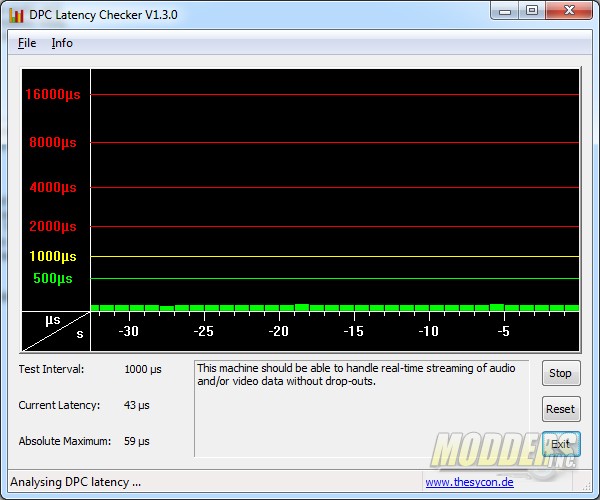Click the 59 µs absolute maximum value
Screen dimensions: 600x500
pyautogui.click(x=137, y=441)
